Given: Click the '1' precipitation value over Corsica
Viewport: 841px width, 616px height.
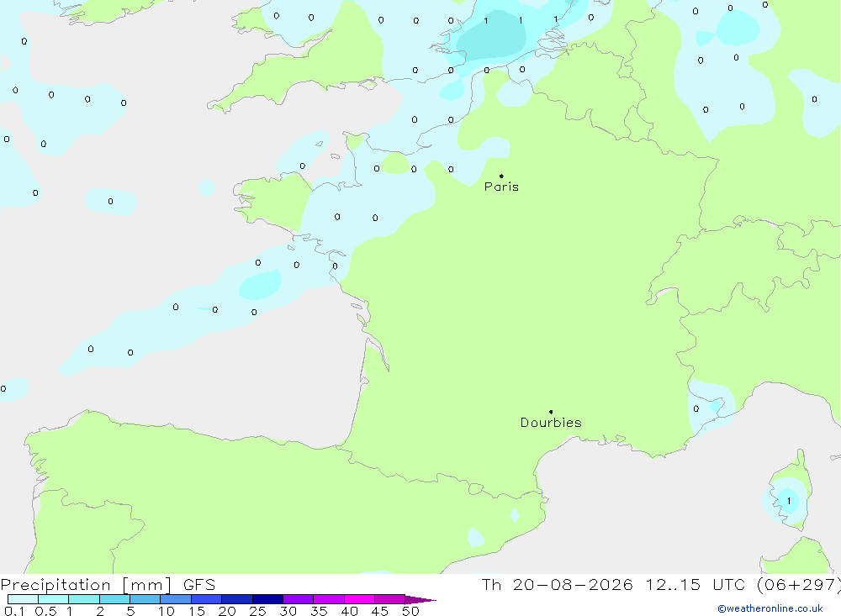Looking at the screenshot, I should click(789, 501).
